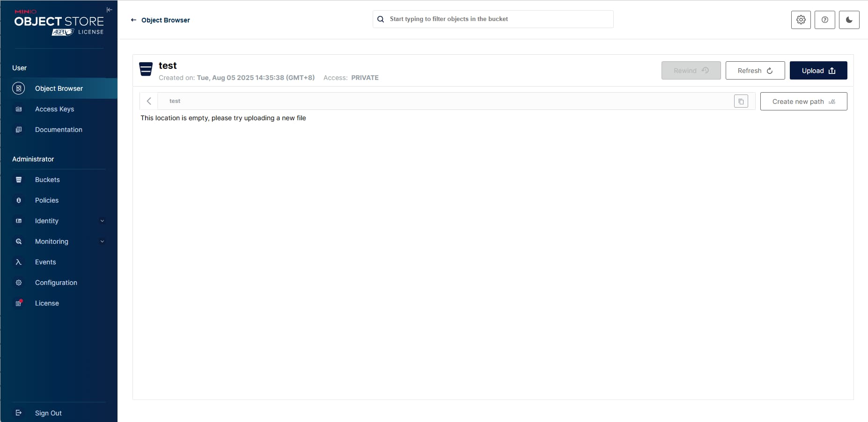Click the Create new path button
Image resolution: width=868 pixels, height=422 pixels.
pos(803,101)
